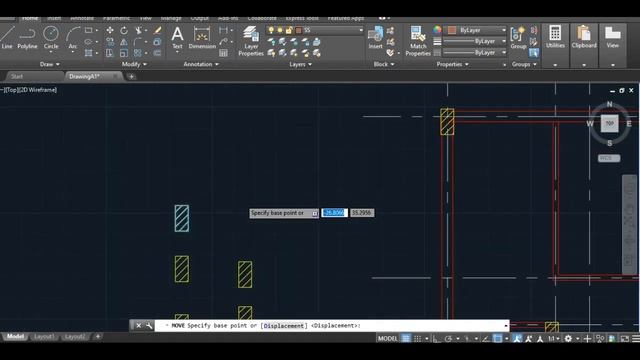Toggle layer on/off lightbulb in layer dropdown
Viewport: 640px width, 360px height.
click(271, 30)
